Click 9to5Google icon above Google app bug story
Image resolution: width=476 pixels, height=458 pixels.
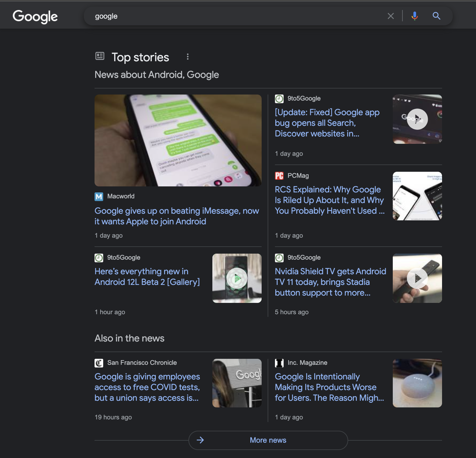click(x=279, y=99)
